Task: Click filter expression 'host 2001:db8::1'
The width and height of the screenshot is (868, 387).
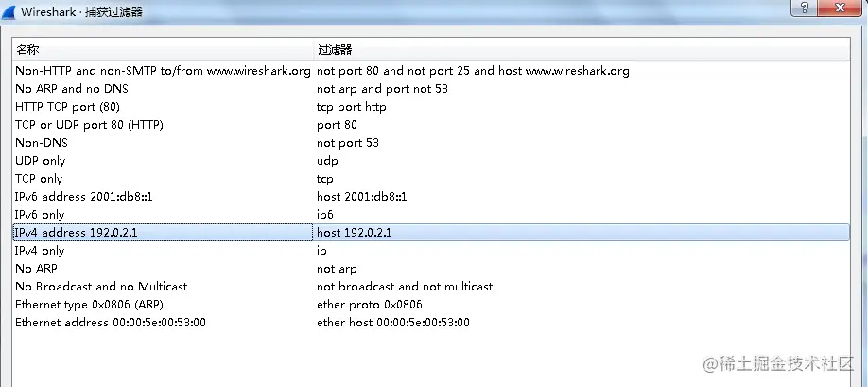Action: (361, 197)
